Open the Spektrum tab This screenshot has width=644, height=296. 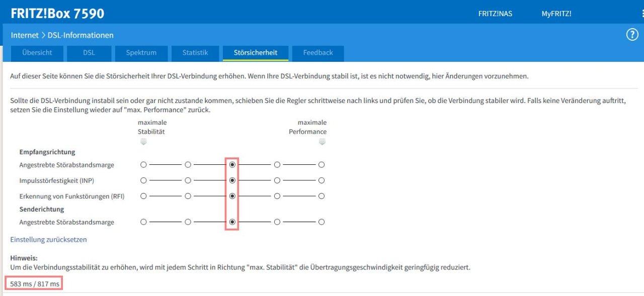(x=141, y=53)
